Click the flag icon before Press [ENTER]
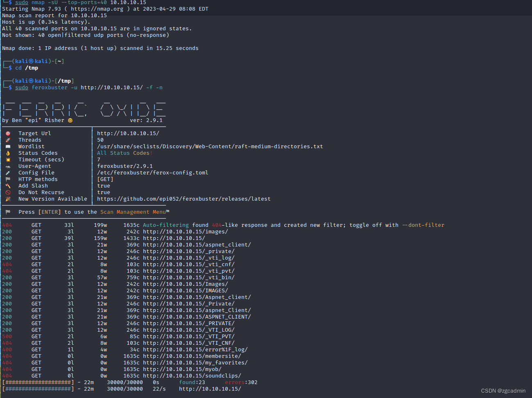 click(x=8, y=212)
